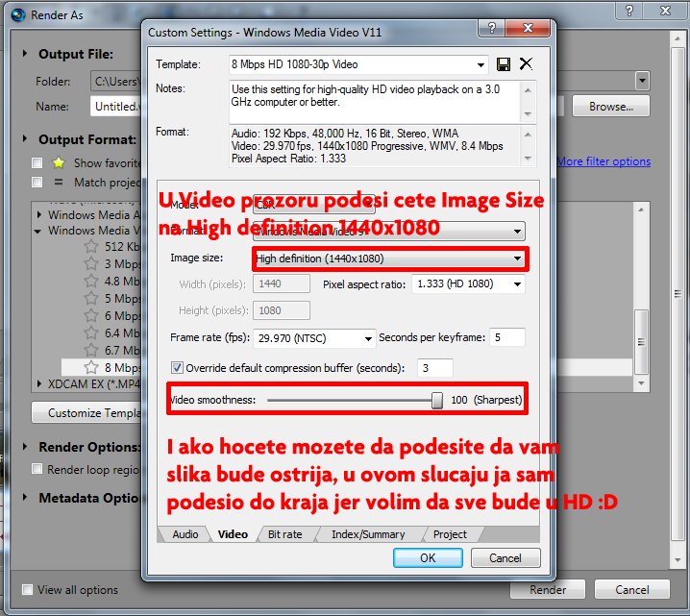
Task: Click favorite star next to 3 Mbps template
Action: tap(91, 263)
